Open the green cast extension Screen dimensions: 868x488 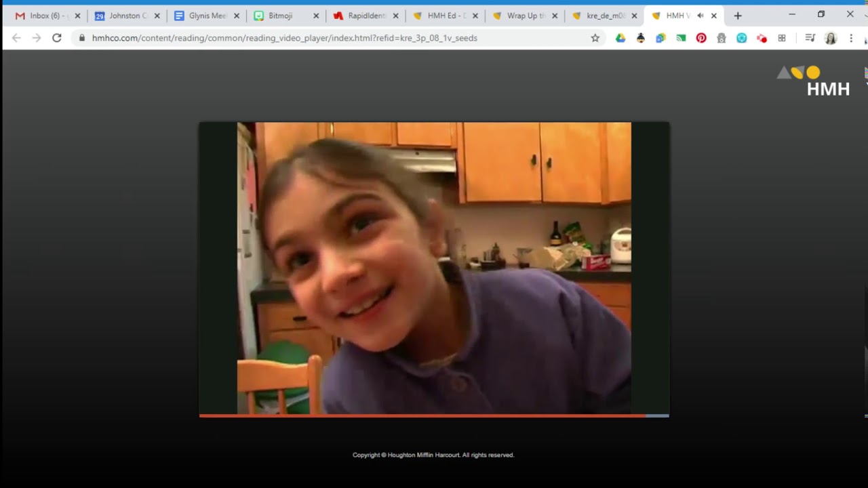point(681,38)
